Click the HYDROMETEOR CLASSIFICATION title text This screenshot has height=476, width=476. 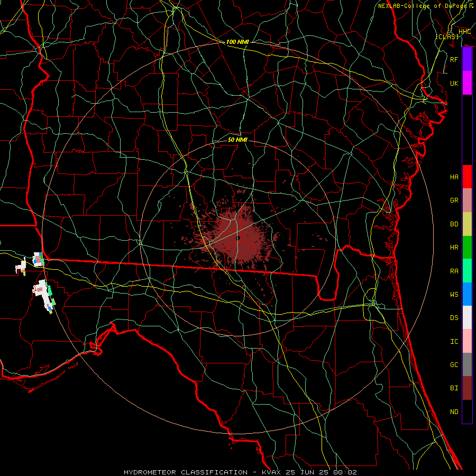pyautogui.click(x=186, y=472)
